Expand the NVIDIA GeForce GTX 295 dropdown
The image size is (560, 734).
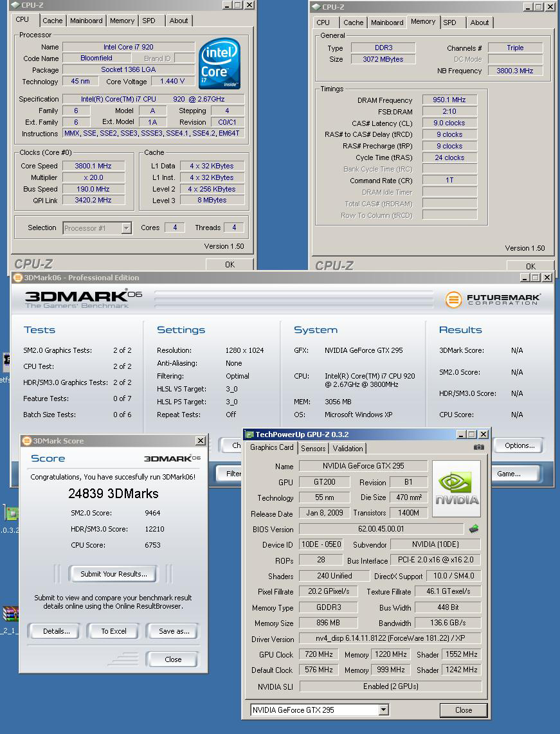383,710
